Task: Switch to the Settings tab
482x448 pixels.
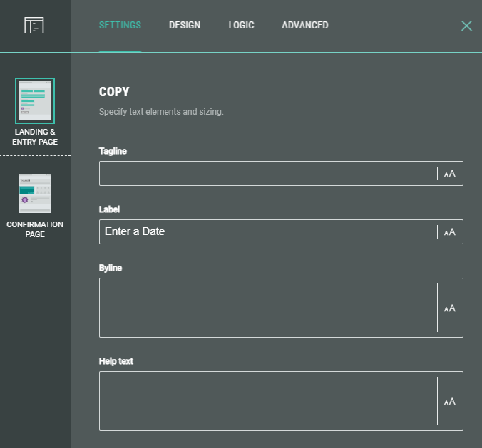Action: pos(120,26)
